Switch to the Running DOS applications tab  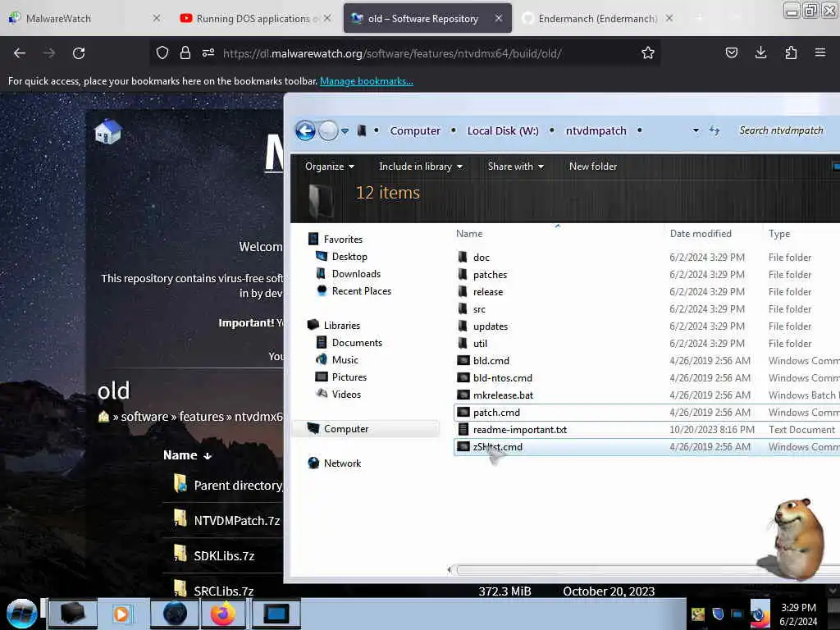coord(253,19)
